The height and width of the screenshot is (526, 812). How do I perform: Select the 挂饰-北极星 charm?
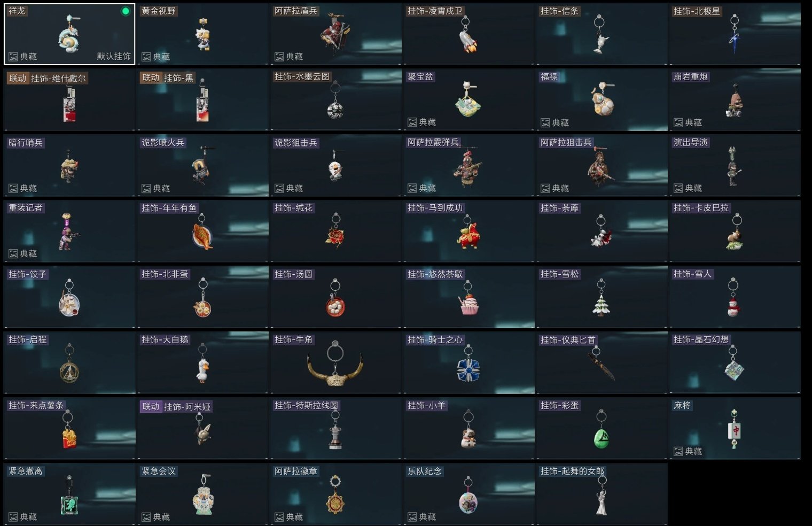tap(735, 34)
